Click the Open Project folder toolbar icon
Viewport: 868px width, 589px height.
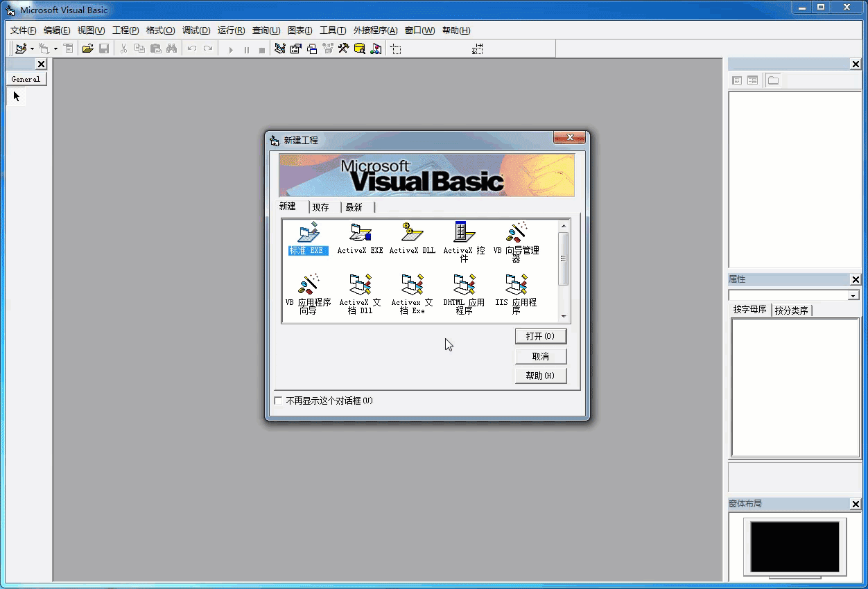click(x=87, y=49)
